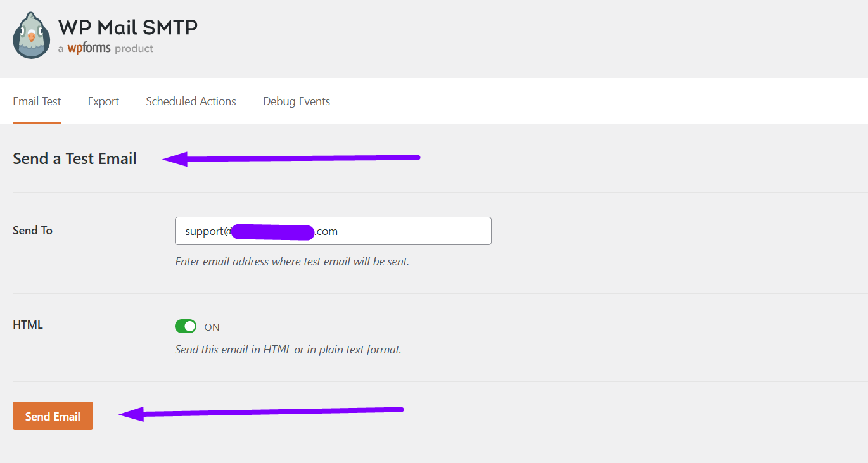Go to the Debug Events tab
Screen dimensions: 868x463
pyautogui.click(x=297, y=101)
